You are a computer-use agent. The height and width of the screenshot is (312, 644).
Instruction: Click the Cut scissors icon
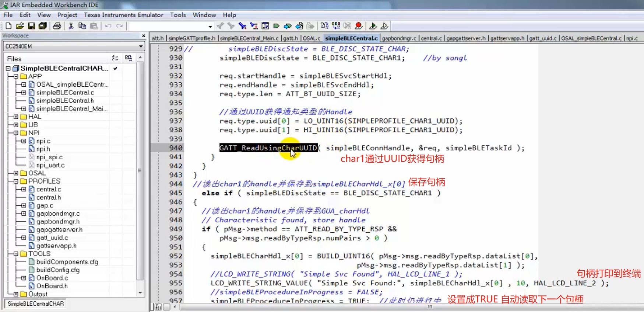71,26
